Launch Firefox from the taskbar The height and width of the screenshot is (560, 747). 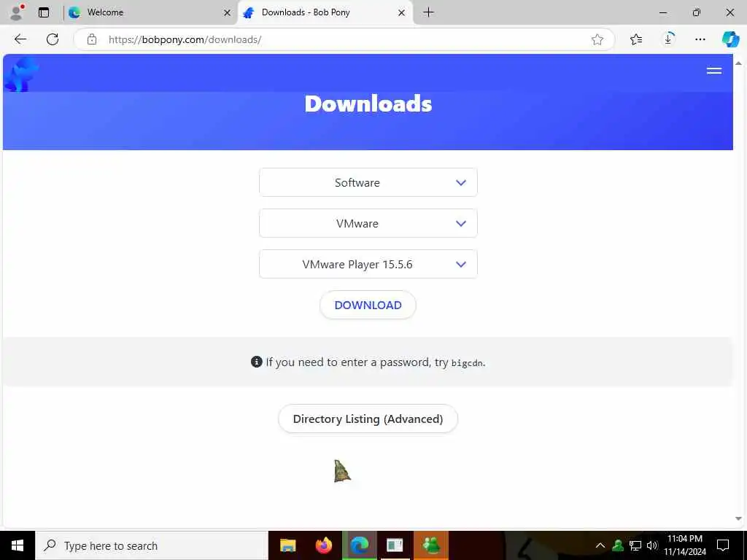[x=323, y=545]
